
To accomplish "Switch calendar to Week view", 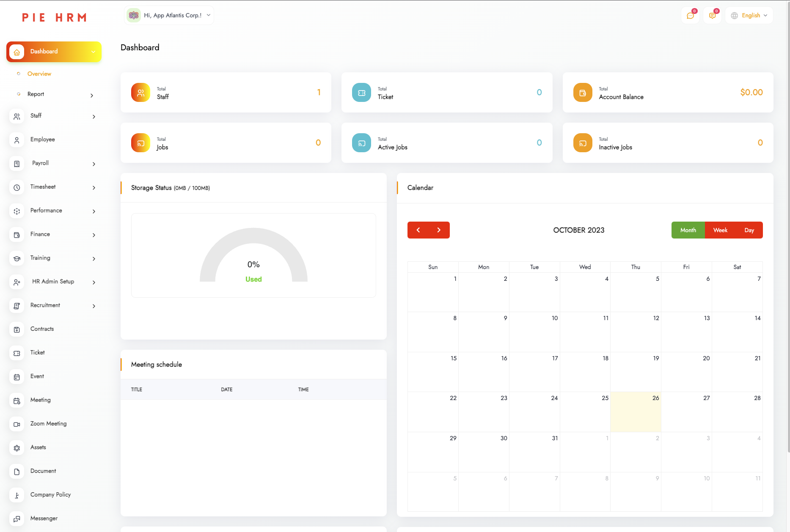I will pyautogui.click(x=720, y=230).
